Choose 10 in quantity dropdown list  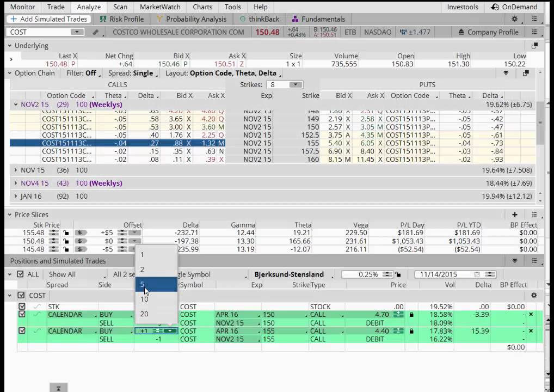pos(156,299)
